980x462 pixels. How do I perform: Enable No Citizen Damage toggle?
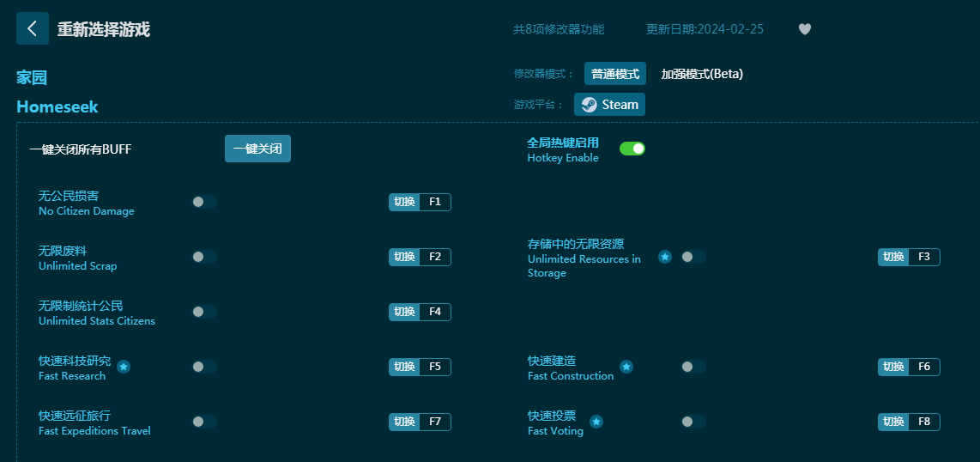coord(203,202)
